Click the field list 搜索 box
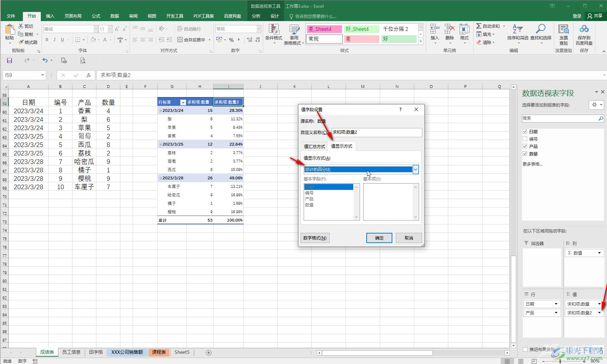 563,119
